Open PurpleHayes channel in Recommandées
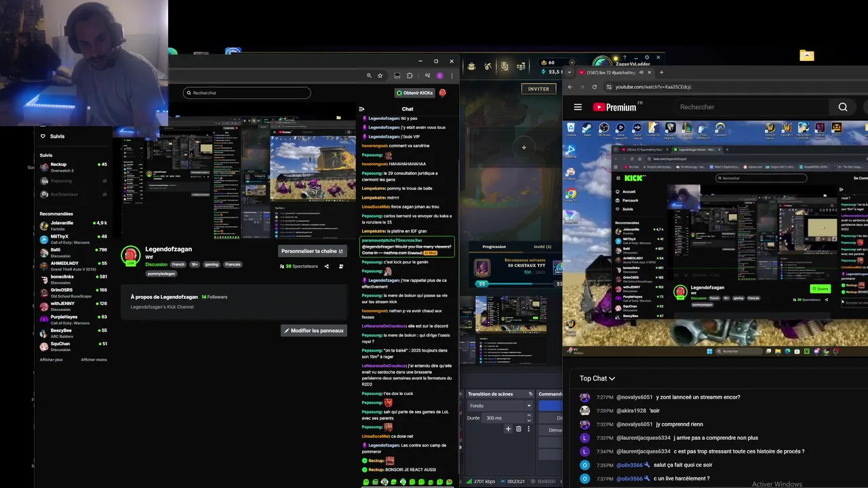Image resolution: width=868 pixels, height=488 pixels. [x=73, y=319]
